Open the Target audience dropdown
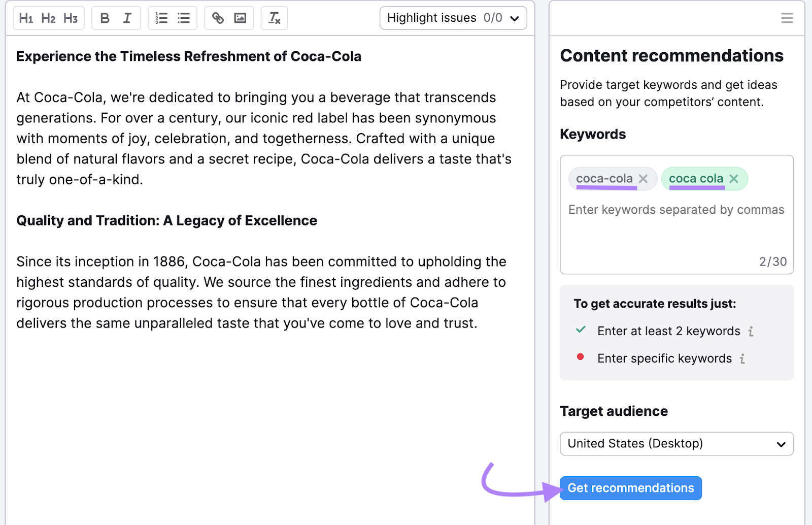The height and width of the screenshot is (525, 812). click(676, 444)
